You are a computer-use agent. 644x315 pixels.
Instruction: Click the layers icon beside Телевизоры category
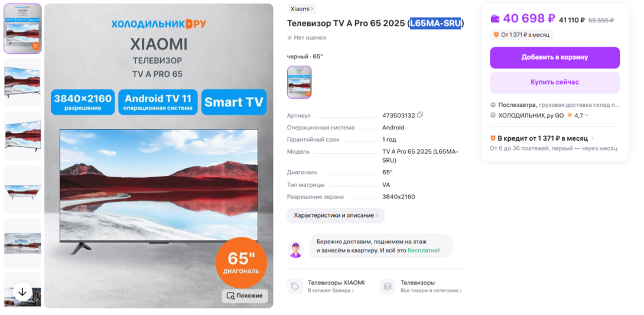pos(388,286)
